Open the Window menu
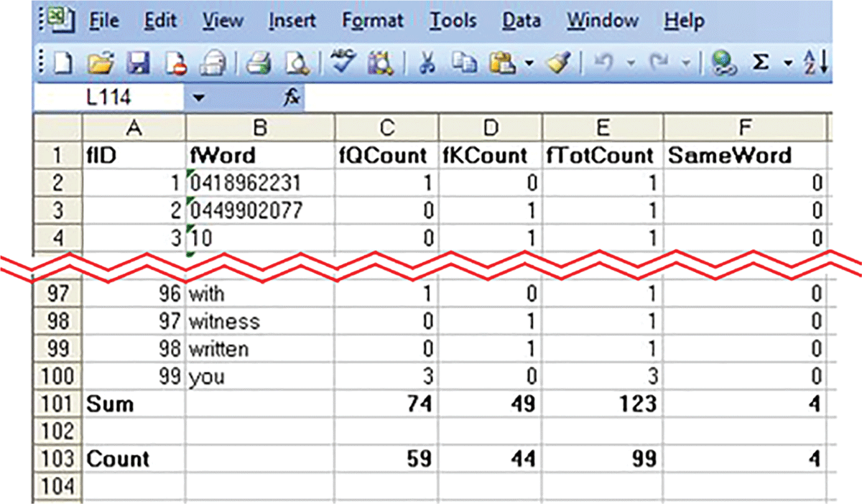Screen dimensions: 862x504 (x=603, y=21)
